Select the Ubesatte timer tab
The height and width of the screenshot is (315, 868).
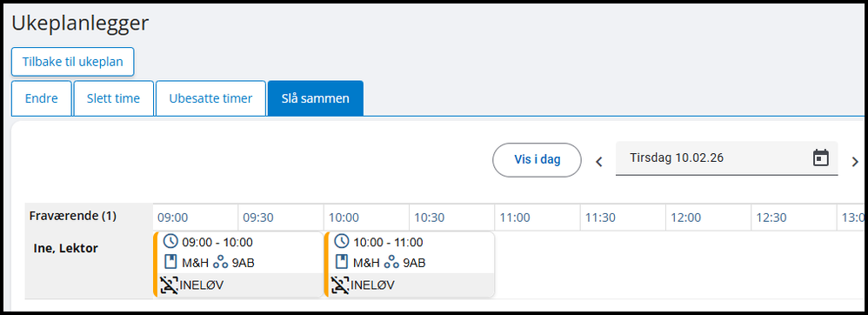[x=210, y=98]
